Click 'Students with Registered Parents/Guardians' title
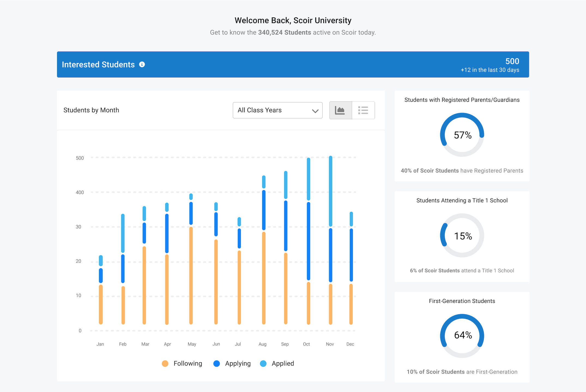Image resolution: width=586 pixels, height=392 pixels. click(462, 100)
